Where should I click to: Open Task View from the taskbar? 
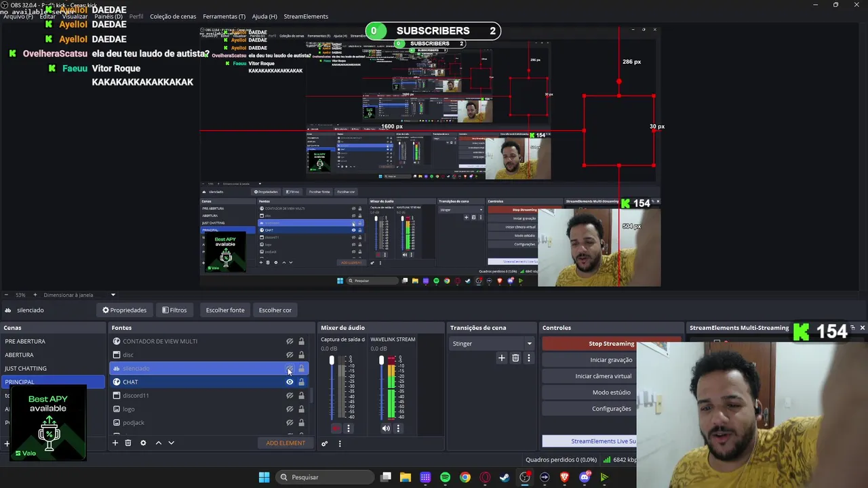point(386,477)
